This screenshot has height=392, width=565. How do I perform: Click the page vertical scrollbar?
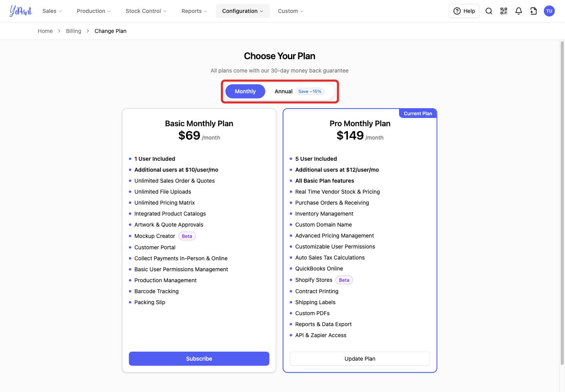pos(562,204)
